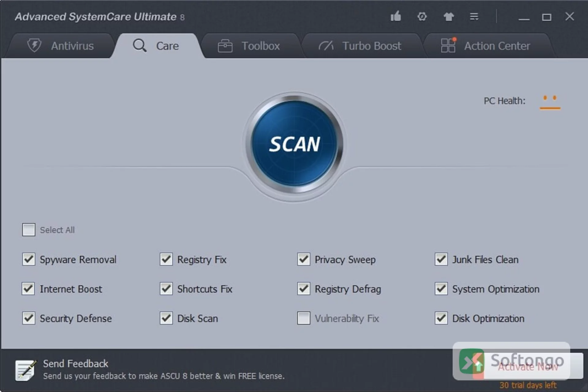Click "Advanced SystemCare Ultimate" title text
This screenshot has width=588, height=392.
(x=96, y=17)
